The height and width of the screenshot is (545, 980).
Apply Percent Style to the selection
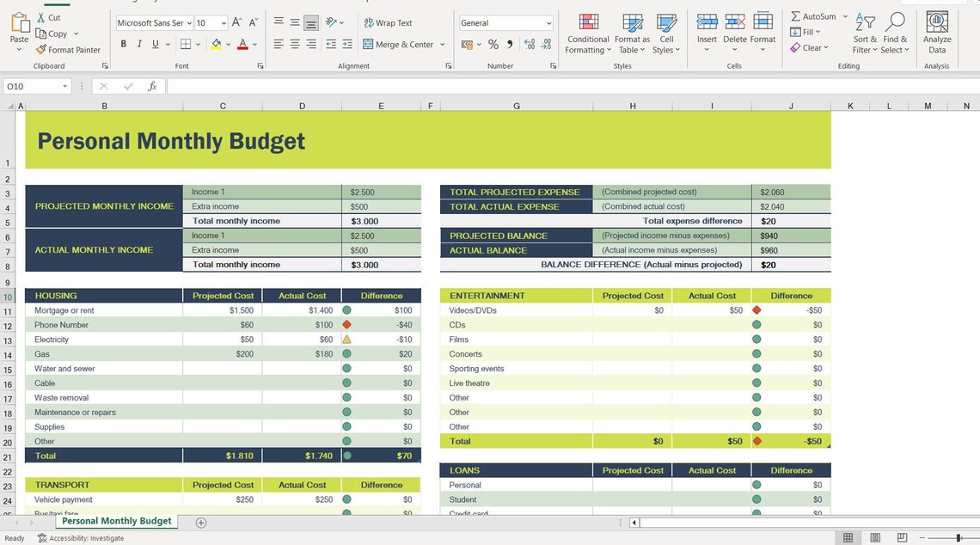[494, 43]
